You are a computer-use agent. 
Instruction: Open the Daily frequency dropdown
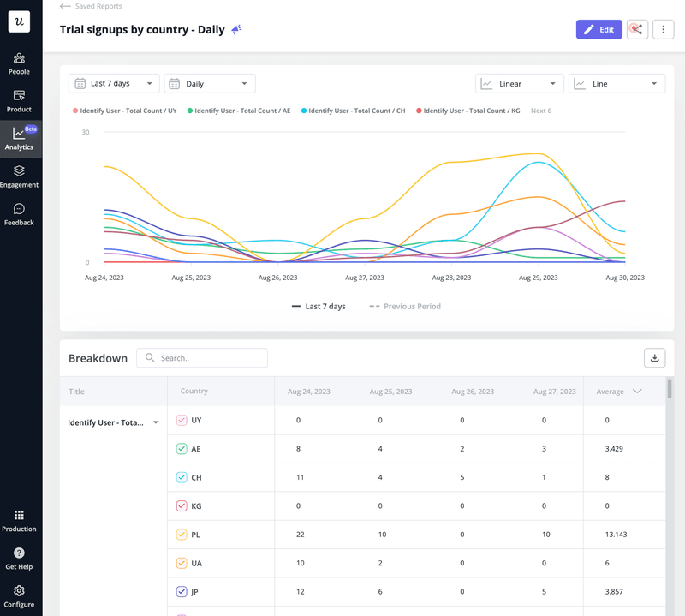click(x=209, y=83)
